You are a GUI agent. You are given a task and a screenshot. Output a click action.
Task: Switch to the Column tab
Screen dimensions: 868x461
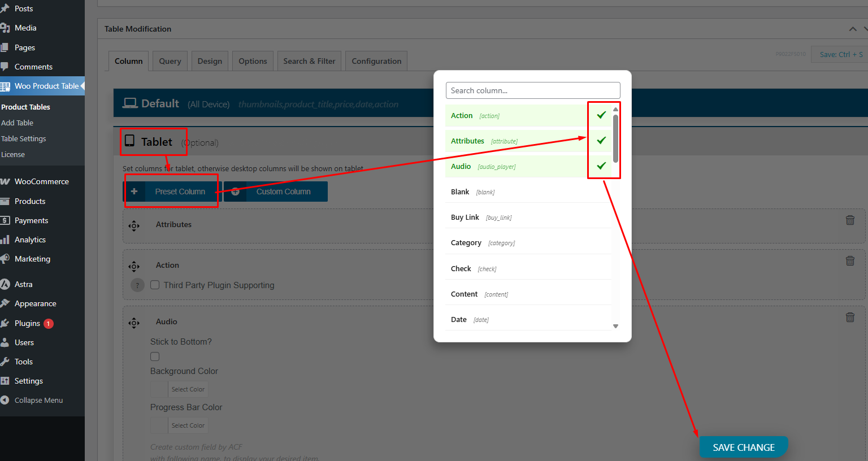pos(129,61)
